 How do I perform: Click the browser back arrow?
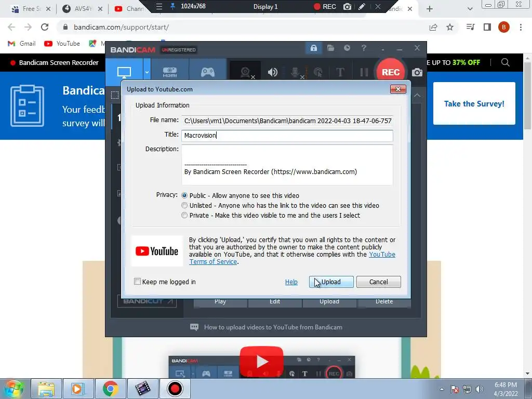11,27
